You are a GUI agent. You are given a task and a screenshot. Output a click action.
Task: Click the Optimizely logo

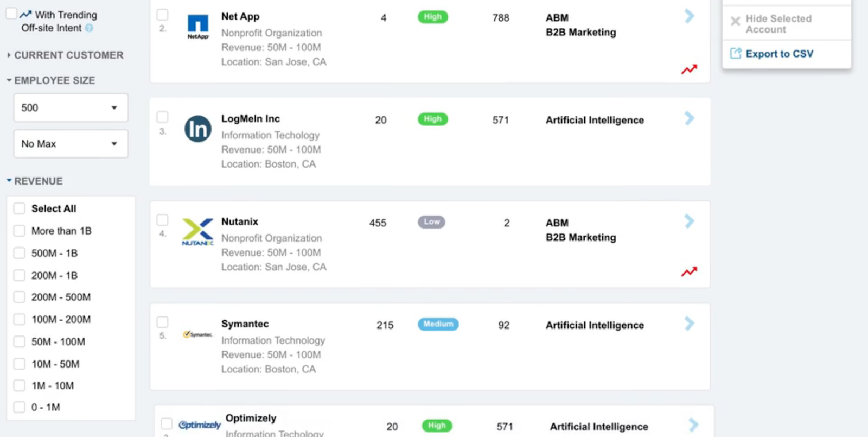pyautogui.click(x=199, y=425)
